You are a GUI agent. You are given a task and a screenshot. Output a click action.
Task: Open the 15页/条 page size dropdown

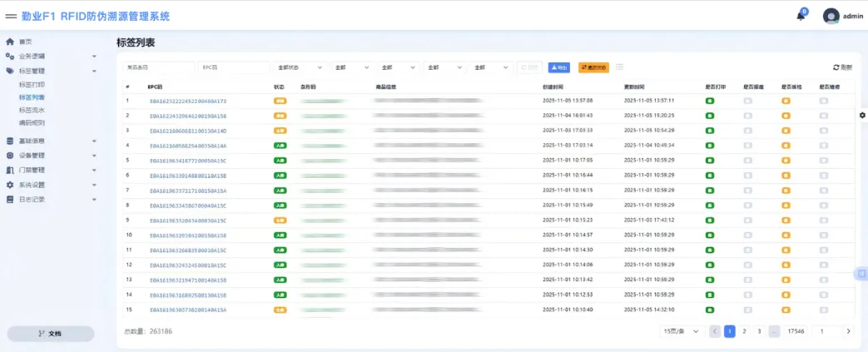pos(681,331)
